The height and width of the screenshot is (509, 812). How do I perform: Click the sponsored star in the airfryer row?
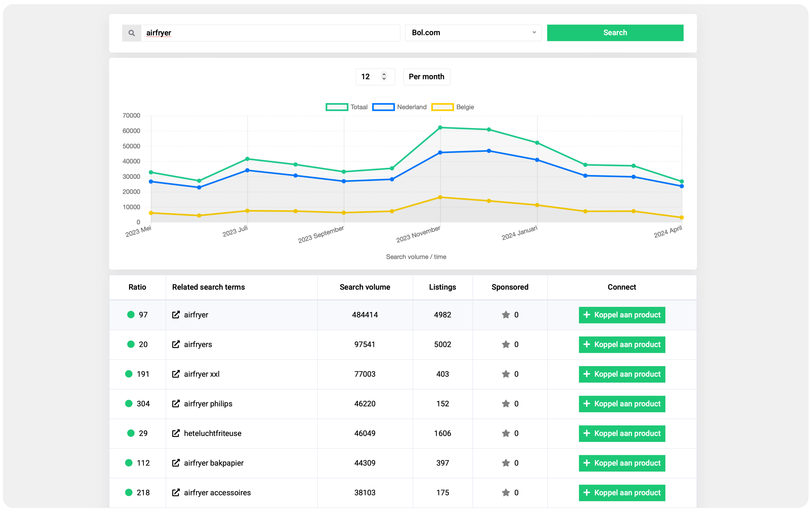click(x=506, y=315)
